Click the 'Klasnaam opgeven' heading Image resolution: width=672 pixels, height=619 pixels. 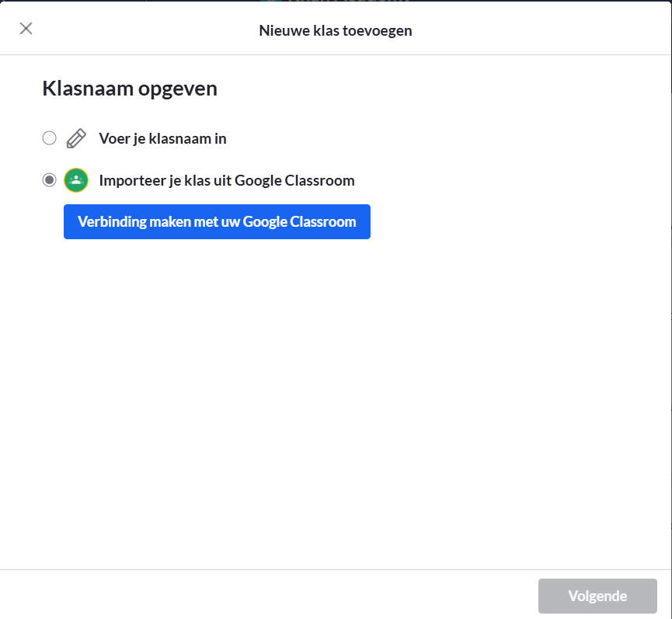pos(130,89)
